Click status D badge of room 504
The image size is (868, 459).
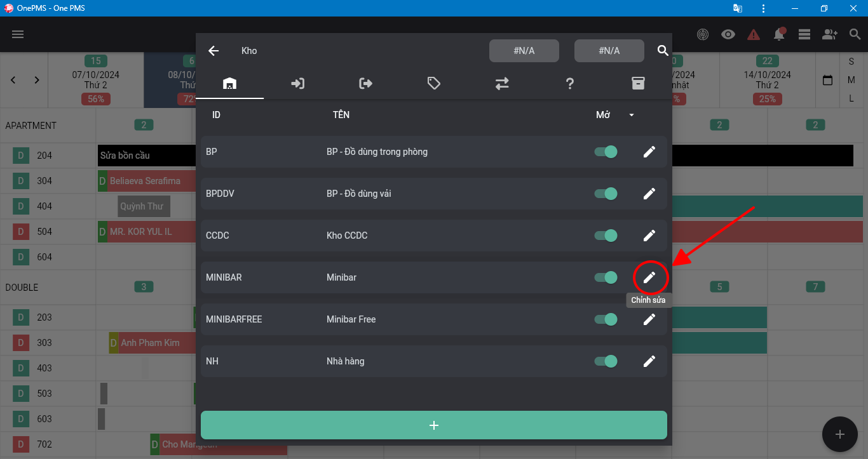tap(20, 232)
